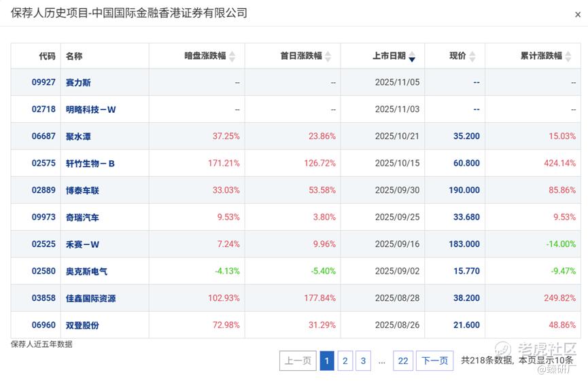Close the sponsor history dialog
Viewport: 588px width, 383px height.
point(578,15)
